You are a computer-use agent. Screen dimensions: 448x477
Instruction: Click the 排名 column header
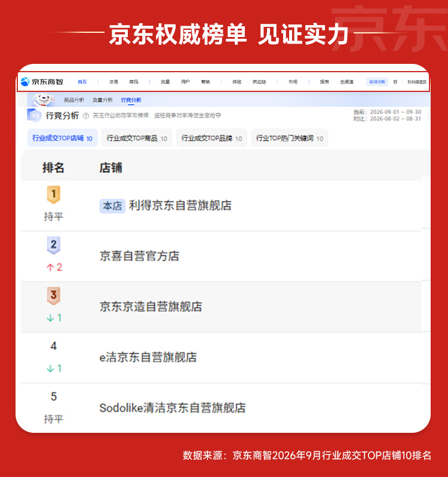tap(53, 168)
